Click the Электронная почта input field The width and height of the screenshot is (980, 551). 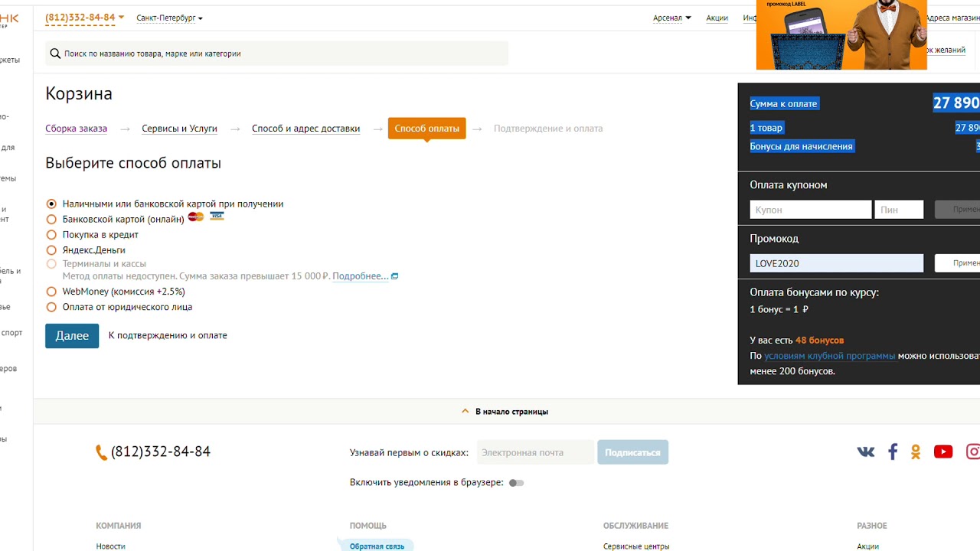click(535, 452)
